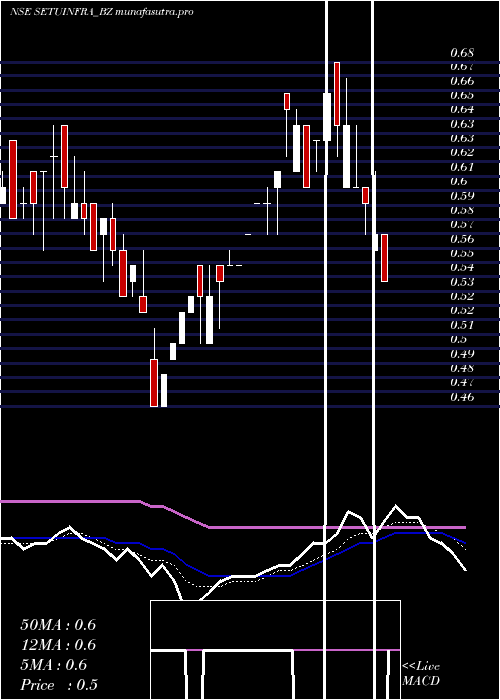Screen dimensions: 500x700
Task: Select the 0.49 price axis label
Action: tap(462, 354)
